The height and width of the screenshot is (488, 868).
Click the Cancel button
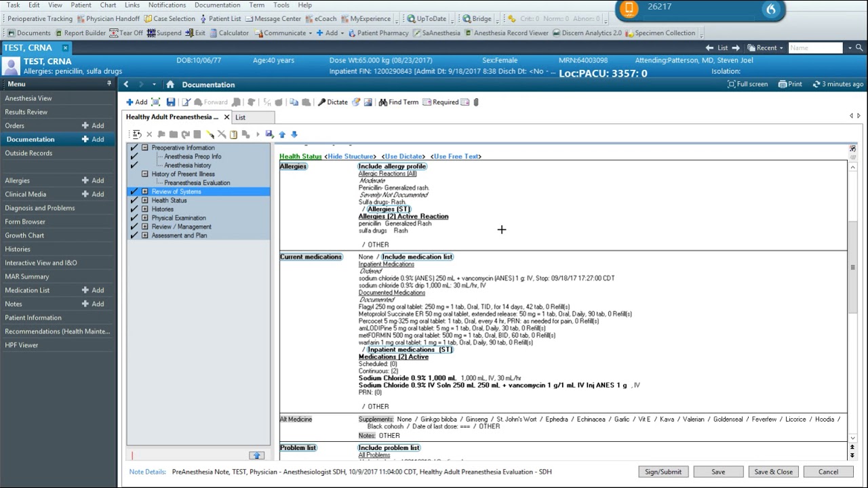(828, 472)
